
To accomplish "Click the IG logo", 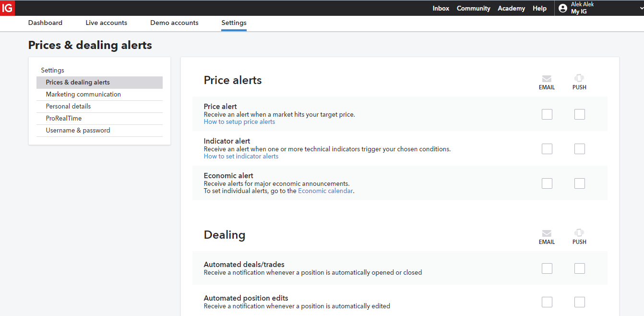I will tap(8, 8).
